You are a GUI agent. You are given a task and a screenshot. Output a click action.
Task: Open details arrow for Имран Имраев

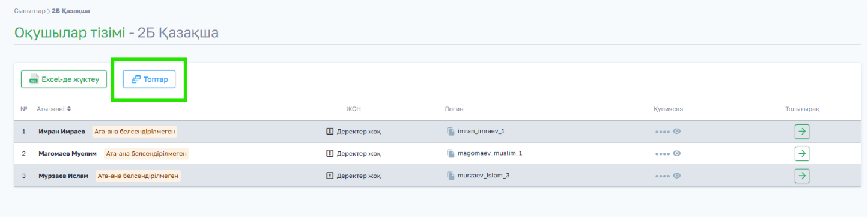point(801,132)
